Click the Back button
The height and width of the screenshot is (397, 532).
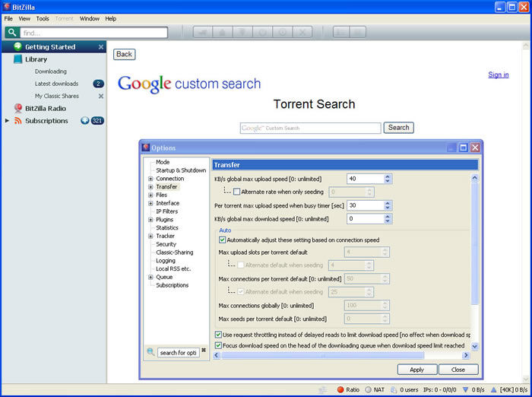pyautogui.click(x=124, y=54)
